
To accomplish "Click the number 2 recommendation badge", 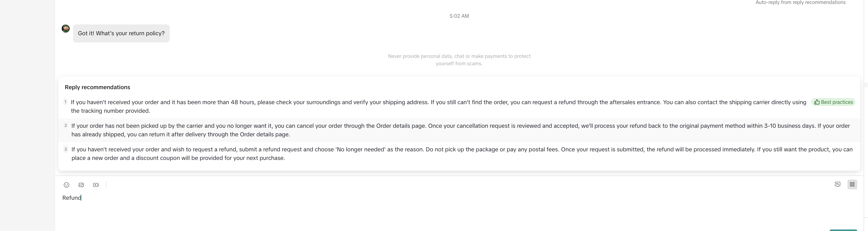I will pos(66,125).
